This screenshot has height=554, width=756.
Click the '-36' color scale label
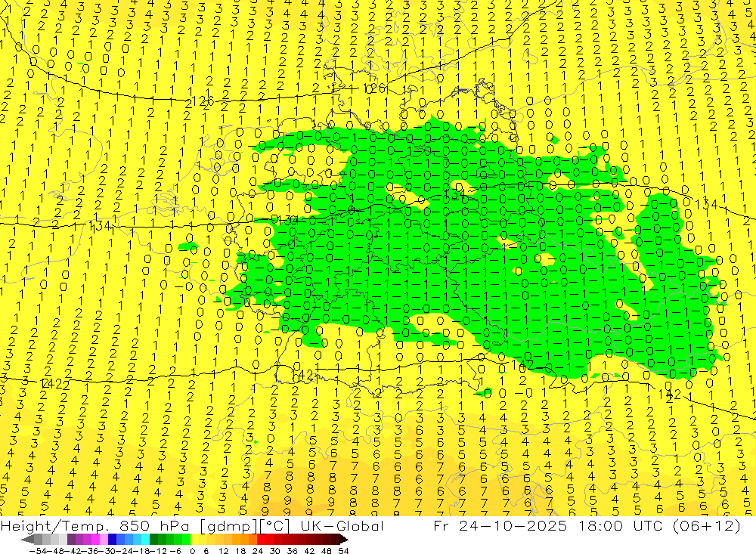click(x=90, y=551)
